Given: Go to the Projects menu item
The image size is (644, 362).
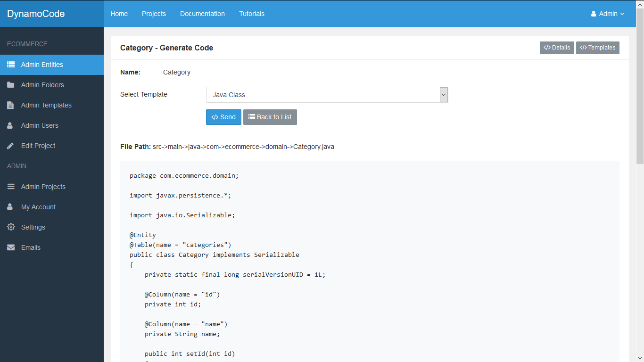Looking at the screenshot, I should (x=154, y=14).
